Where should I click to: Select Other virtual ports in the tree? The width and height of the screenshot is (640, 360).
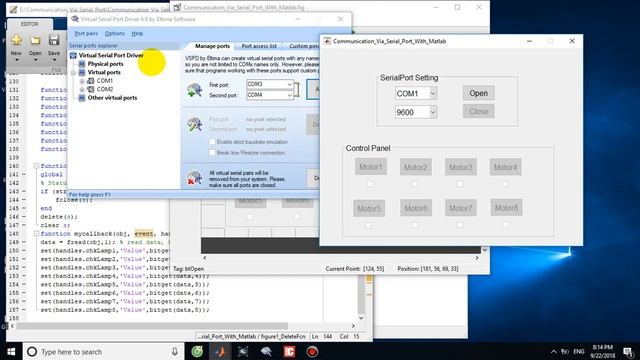pyautogui.click(x=112, y=98)
